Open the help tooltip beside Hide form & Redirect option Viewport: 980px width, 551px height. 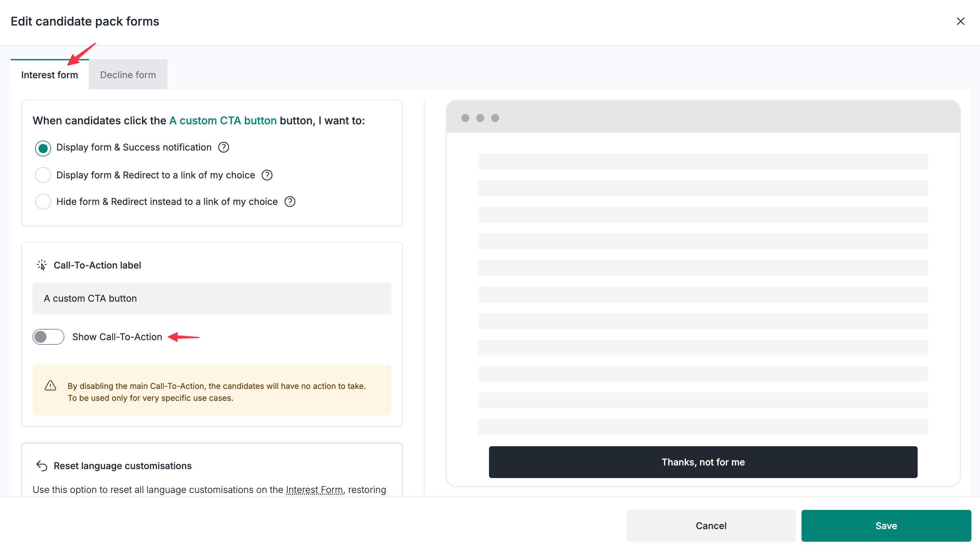(290, 202)
